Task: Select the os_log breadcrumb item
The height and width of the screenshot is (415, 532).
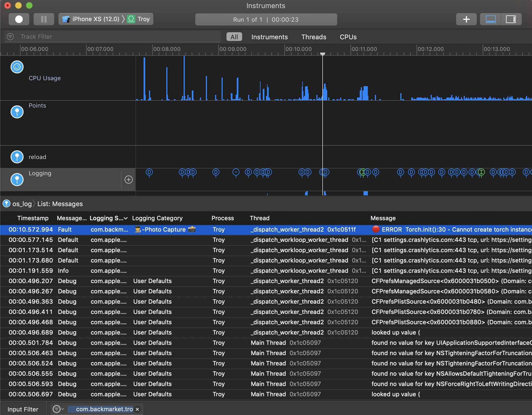Action: point(22,204)
